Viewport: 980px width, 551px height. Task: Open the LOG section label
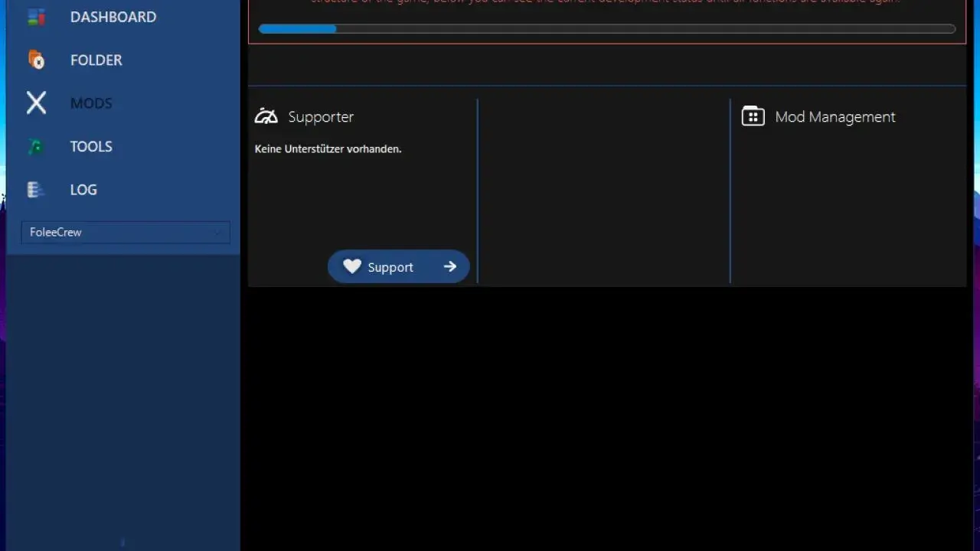[x=83, y=190]
